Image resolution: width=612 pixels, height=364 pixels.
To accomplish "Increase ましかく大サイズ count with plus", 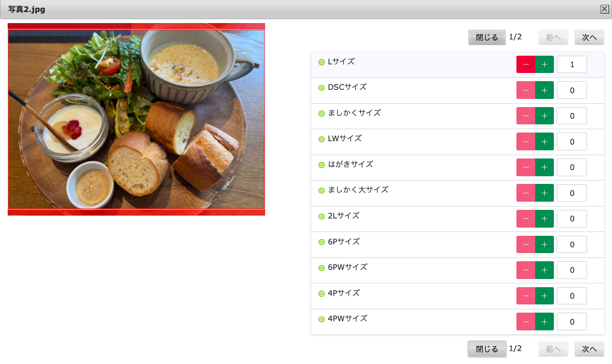I will coord(544,193).
